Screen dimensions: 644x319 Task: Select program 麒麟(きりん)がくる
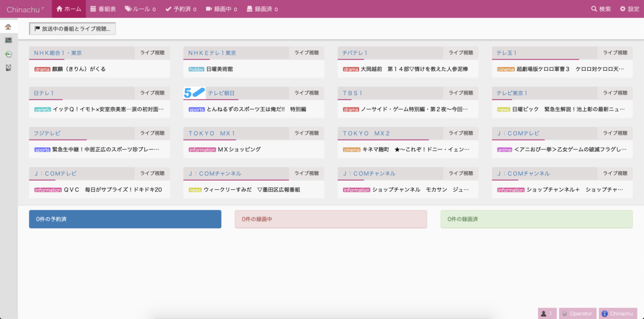tap(79, 69)
